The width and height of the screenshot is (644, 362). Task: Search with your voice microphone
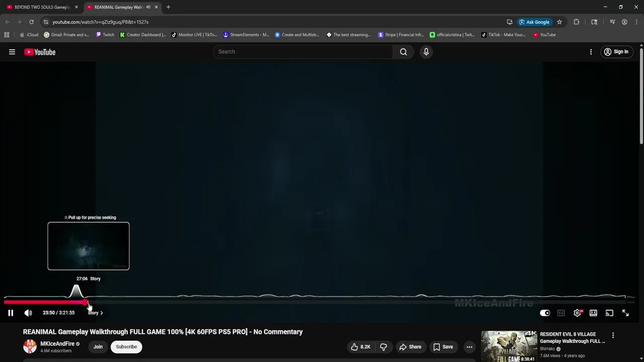[426, 52]
